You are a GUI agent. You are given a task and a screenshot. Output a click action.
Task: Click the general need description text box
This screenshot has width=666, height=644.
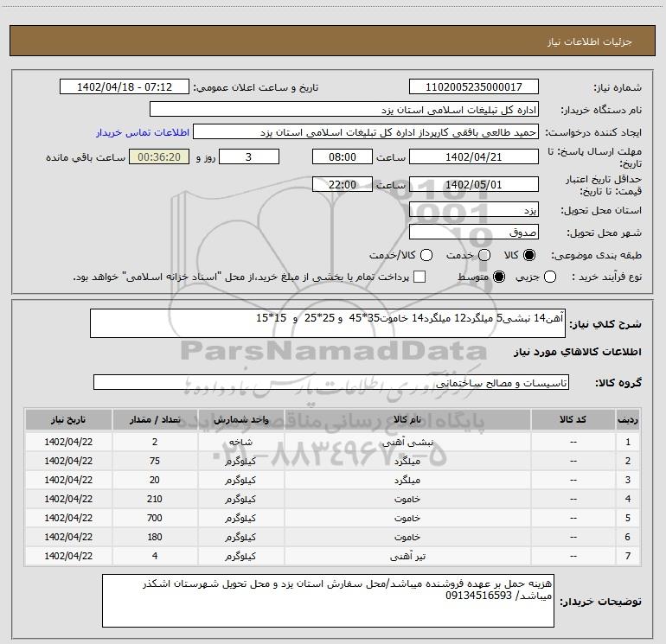(328, 323)
